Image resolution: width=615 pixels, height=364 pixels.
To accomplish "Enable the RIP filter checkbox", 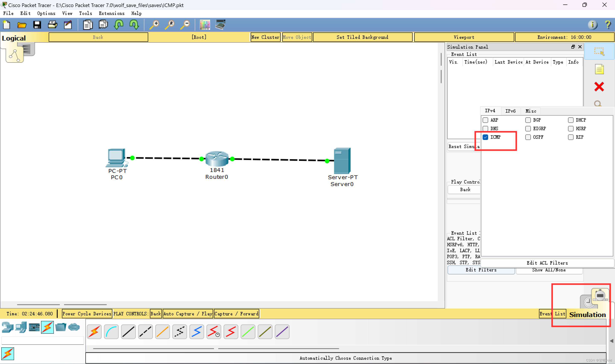I will point(571,137).
